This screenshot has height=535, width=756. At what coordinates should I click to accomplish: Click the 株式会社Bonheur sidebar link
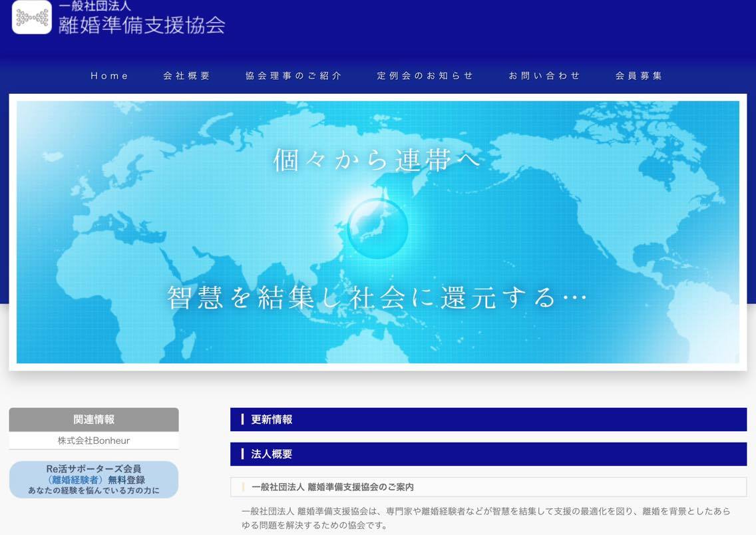tap(93, 440)
